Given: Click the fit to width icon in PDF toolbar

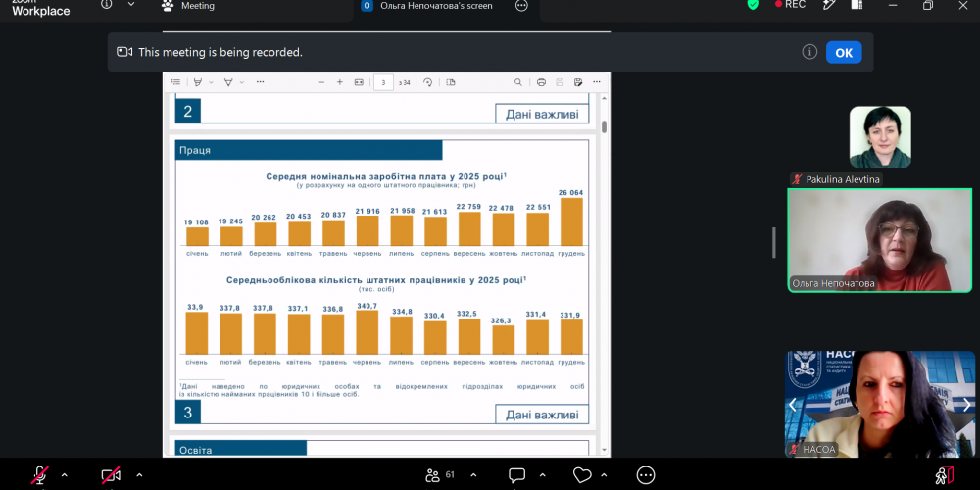Looking at the screenshot, I should point(359,82).
